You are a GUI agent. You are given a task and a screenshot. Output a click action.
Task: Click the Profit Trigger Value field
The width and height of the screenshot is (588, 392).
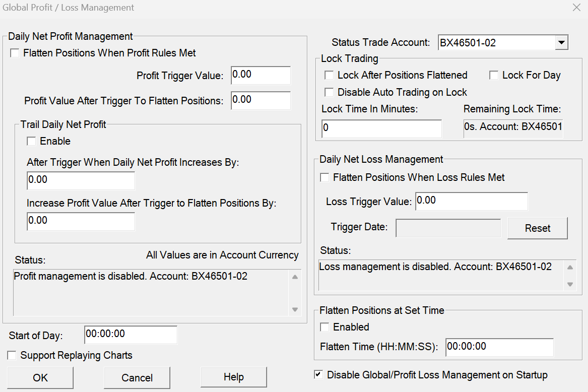click(260, 75)
